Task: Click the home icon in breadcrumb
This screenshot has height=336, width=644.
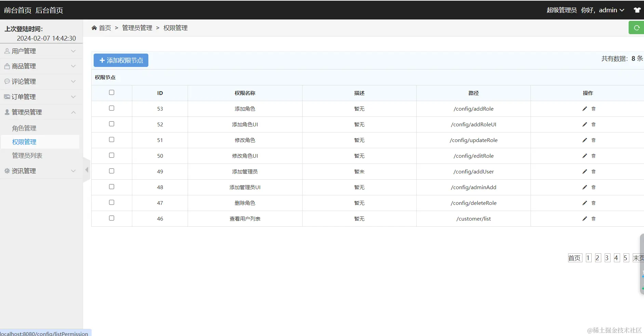Action: 94,28
